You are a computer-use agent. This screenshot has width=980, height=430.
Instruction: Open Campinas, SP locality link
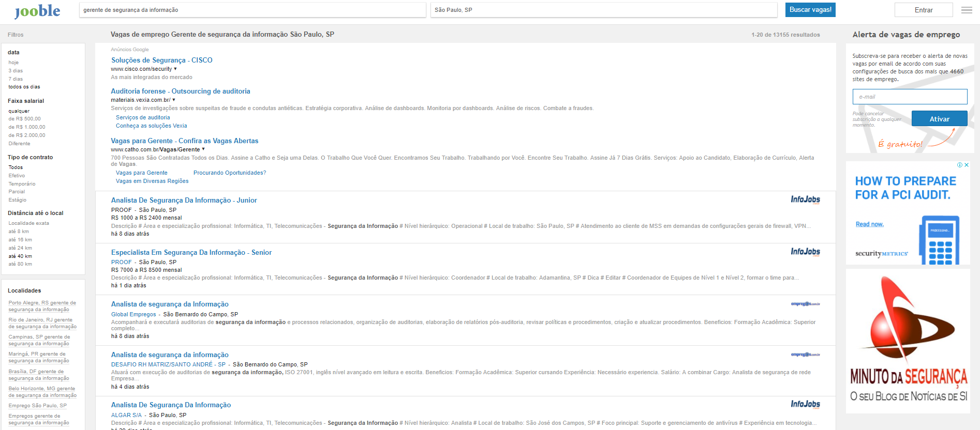click(39, 340)
